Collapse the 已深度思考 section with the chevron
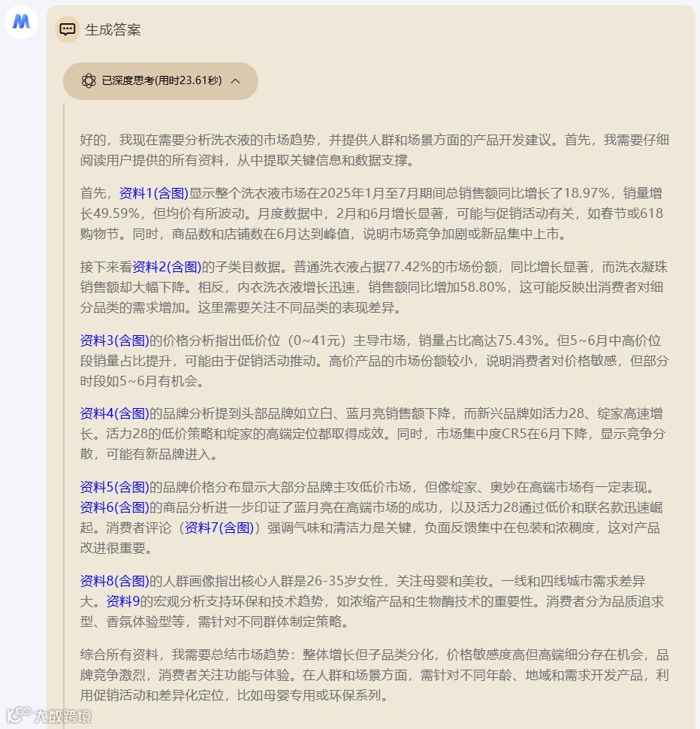 pyautogui.click(x=236, y=81)
